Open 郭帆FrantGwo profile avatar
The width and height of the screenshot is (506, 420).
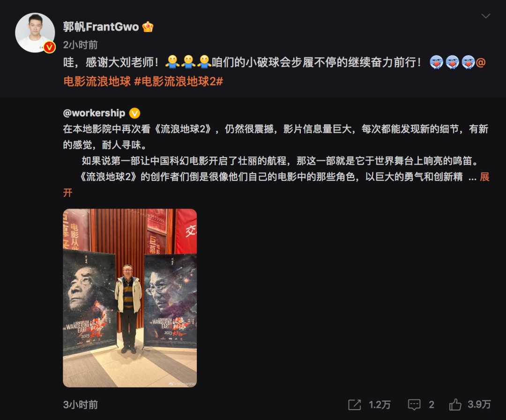(35, 32)
